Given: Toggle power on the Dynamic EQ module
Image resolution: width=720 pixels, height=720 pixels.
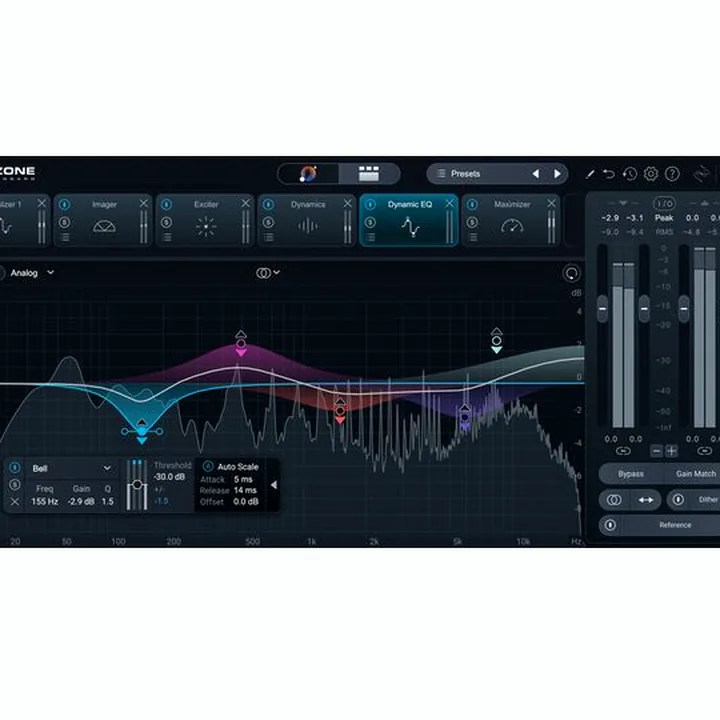Looking at the screenshot, I should pyautogui.click(x=370, y=204).
